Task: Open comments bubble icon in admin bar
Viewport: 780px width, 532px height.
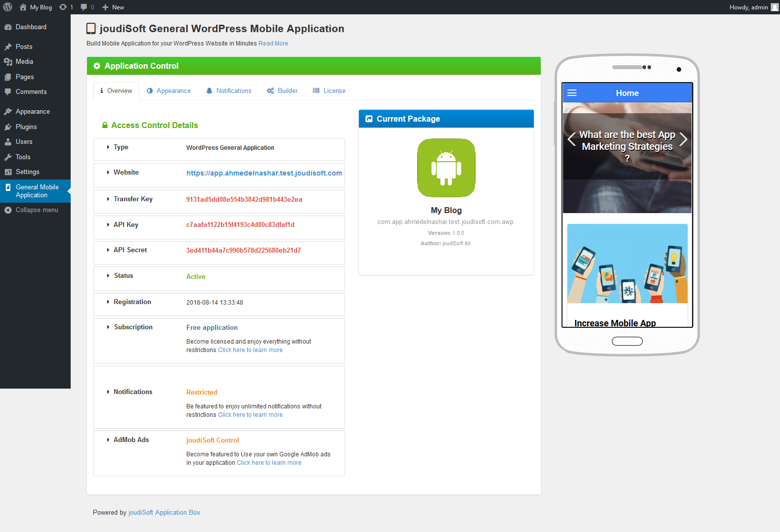Action: tap(84, 7)
